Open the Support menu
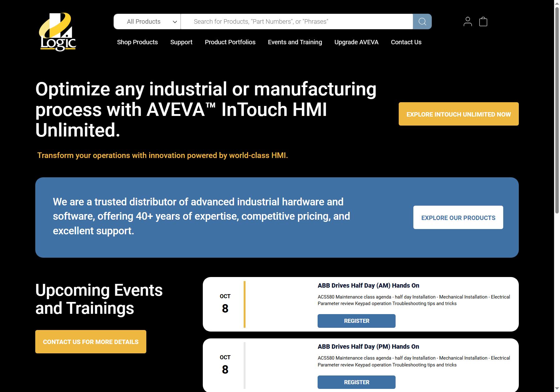Viewport: 560px width, 392px height. tap(181, 42)
